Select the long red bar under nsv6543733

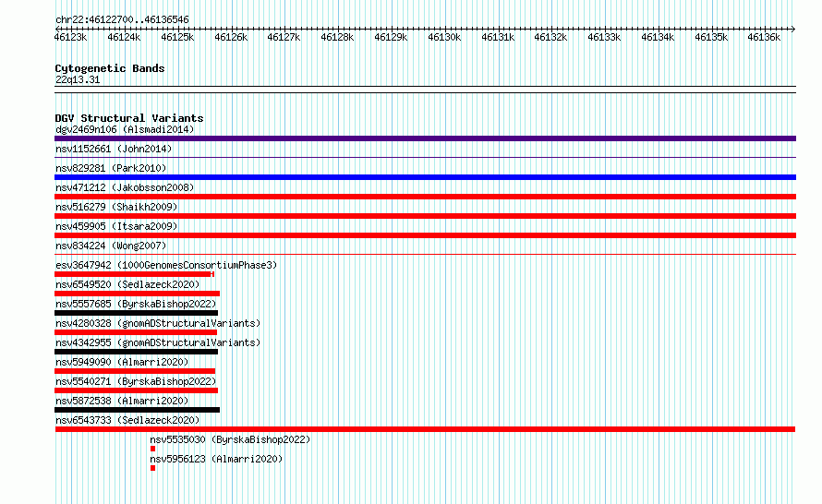(425, 429)
